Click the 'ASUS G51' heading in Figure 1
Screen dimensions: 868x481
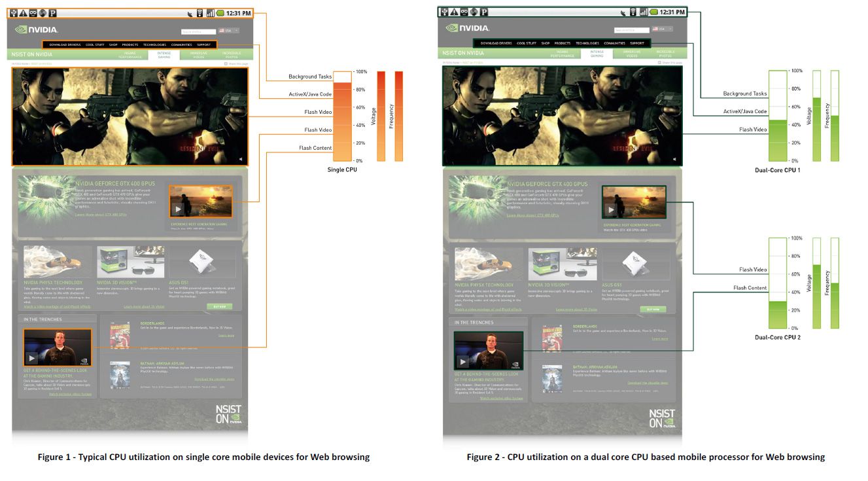coord(179,283)
